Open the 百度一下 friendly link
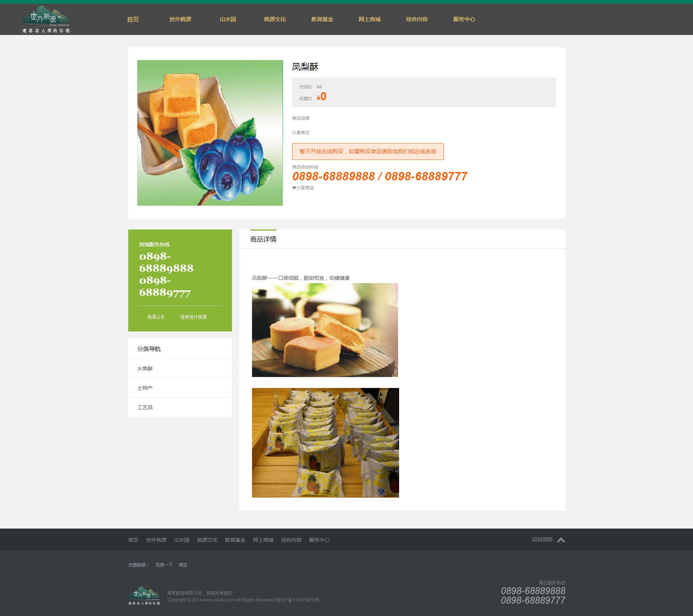693x616 pixels. click(164, 565)
